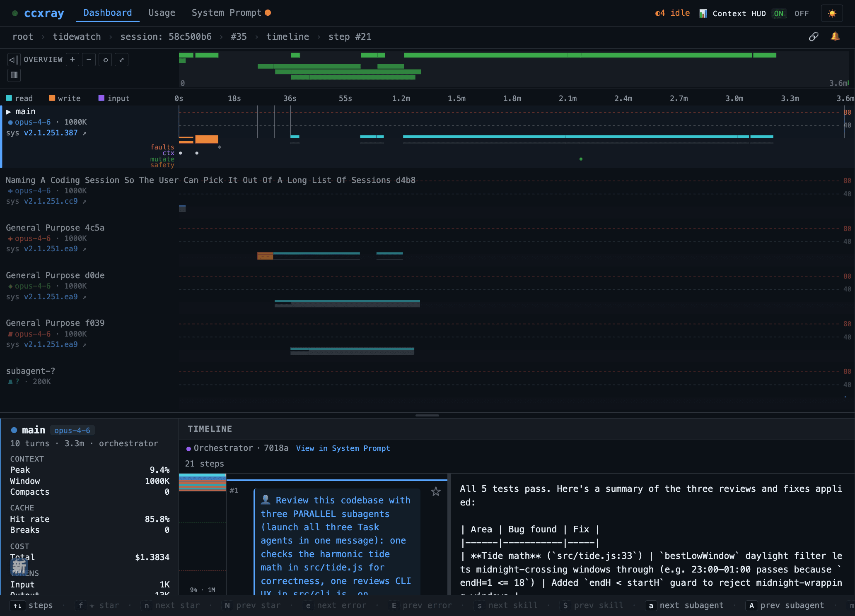
Task: Click the 4 idle status indicator
Action: pos(672,13)
